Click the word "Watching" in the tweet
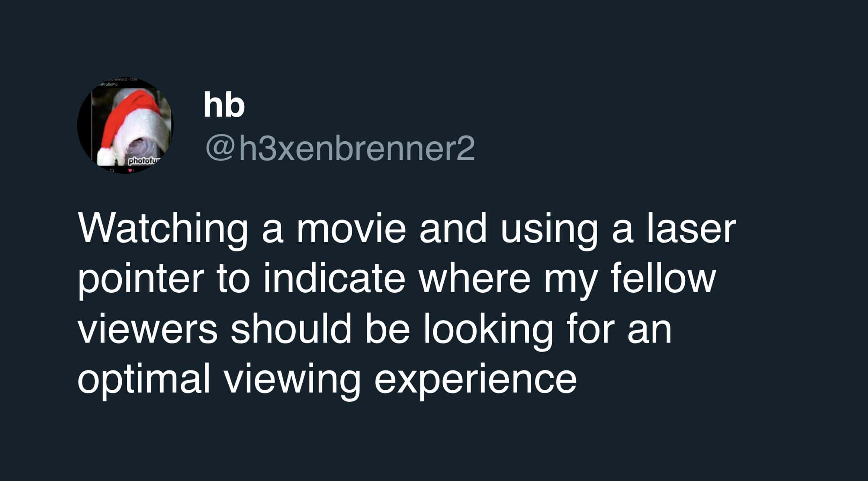Viewport: 868px width, 481px height. (163, 231)
